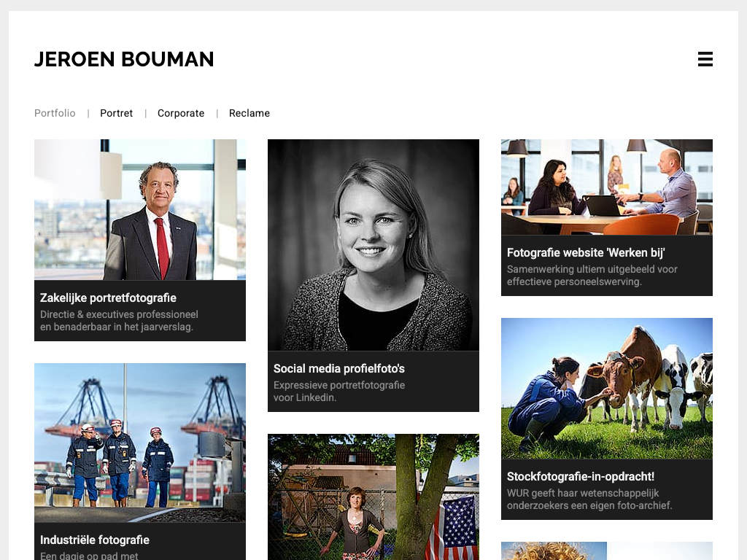Go to the Reclame category
The width and height of the screenshot is (747, 560).
(x=249, y=113)
